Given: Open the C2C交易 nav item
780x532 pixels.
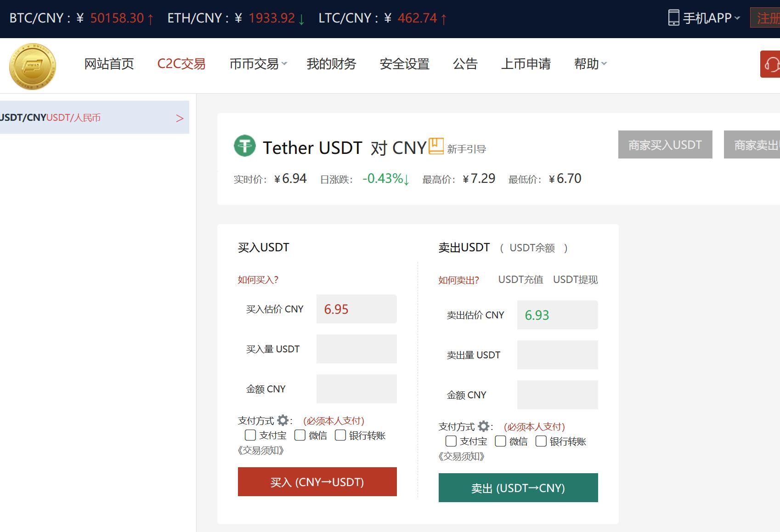Looking at the screenshot, I should click(x=181, y=64).
